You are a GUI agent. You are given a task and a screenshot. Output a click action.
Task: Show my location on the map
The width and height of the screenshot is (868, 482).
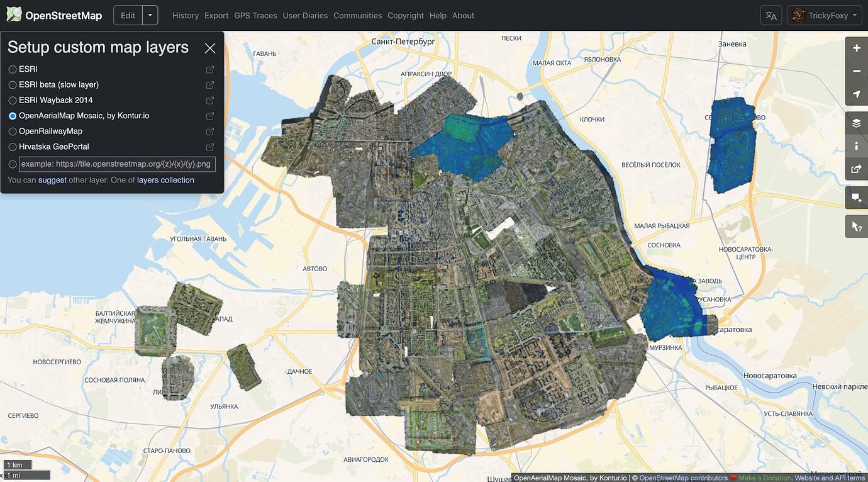pyautogui.click(x=856, y=94)
